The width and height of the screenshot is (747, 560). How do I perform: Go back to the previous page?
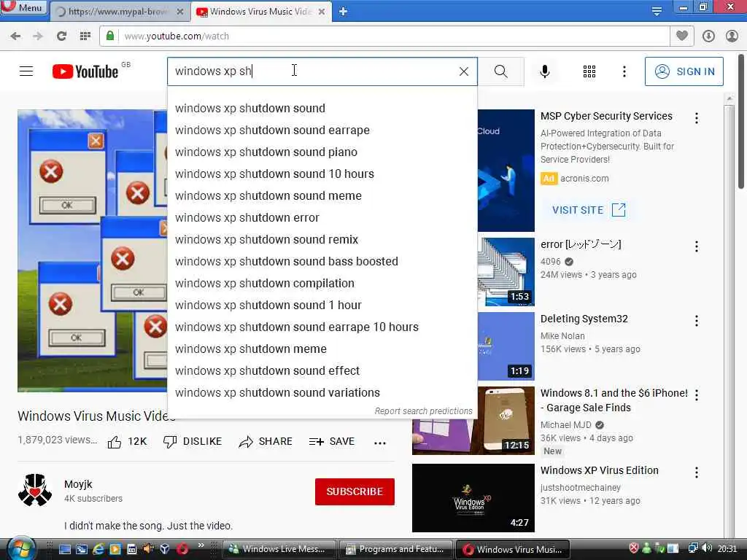(16, 36)
